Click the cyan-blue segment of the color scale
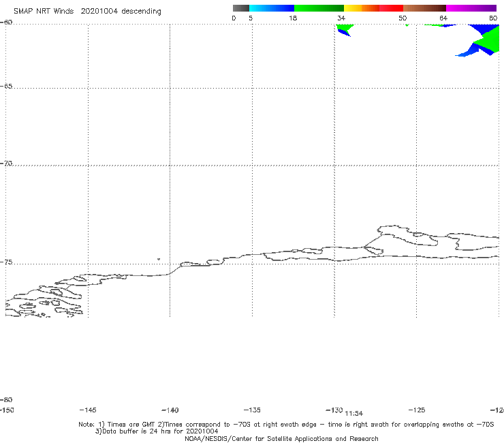Viewport: 504px width, 443px height. [272, 8]
